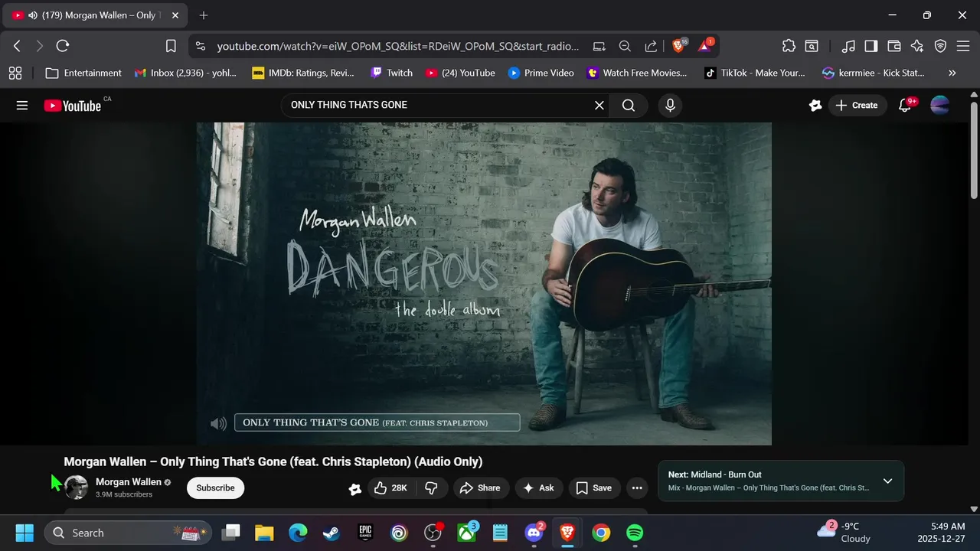Toggle the browser sidebar panel
Viewport: 980px width, 551px height.
click(871, 46)
